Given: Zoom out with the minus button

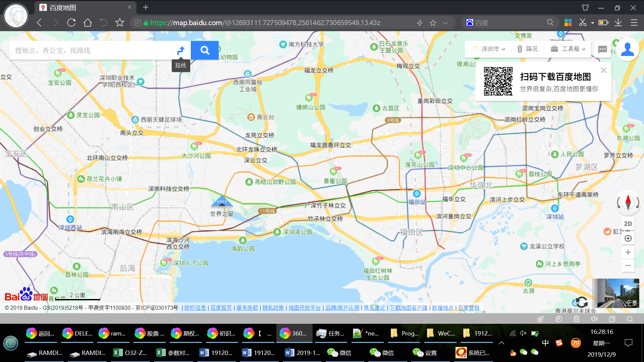Looking at the screenshot, I should (628, 265).
